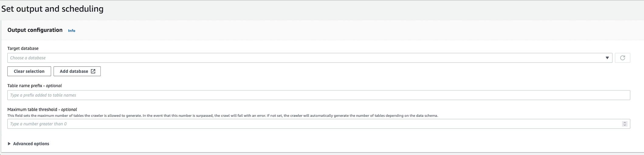
Task: Increase table threshold with the up arrow
Action: coord(625,123)
